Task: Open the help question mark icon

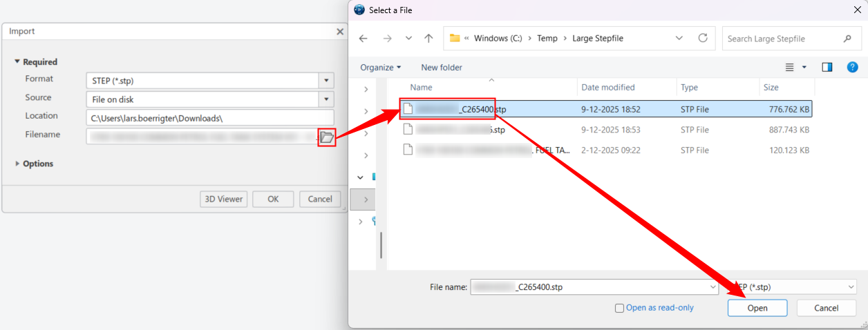Action: 852,67
